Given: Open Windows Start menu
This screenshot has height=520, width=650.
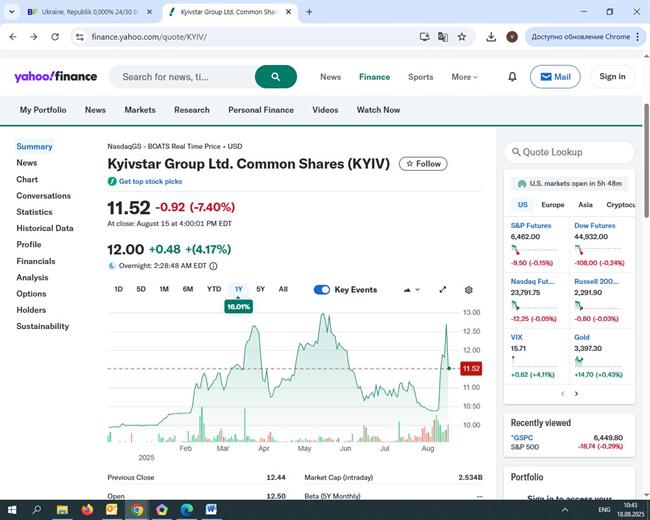Looking at the screenshot, I should (x=12, y=510).
